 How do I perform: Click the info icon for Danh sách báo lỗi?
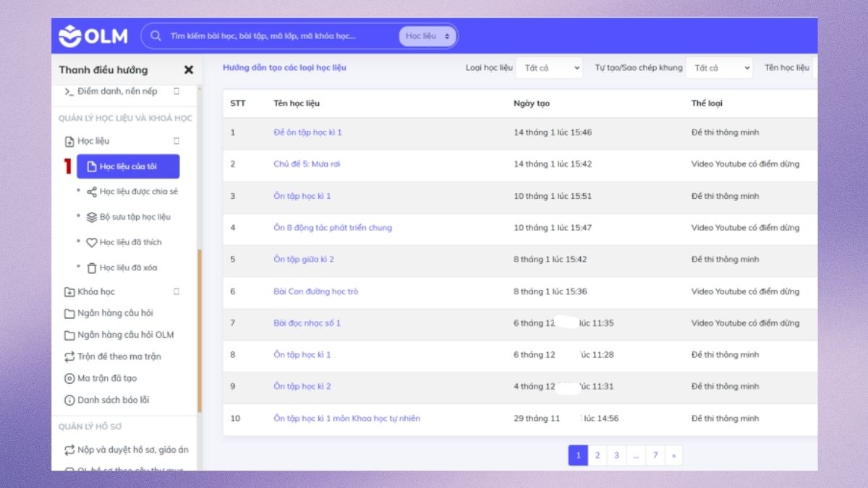69,400
